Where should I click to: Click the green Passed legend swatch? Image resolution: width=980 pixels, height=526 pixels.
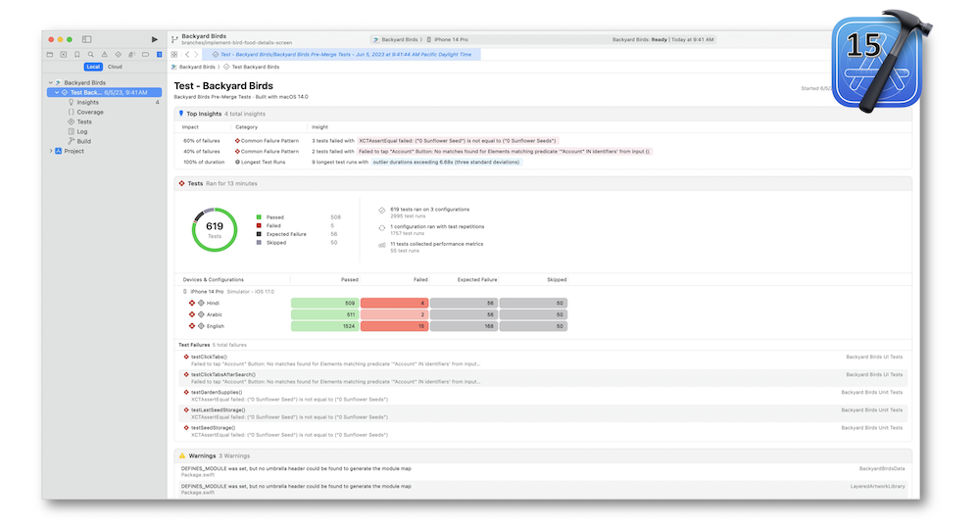click(x=259, y=217)
